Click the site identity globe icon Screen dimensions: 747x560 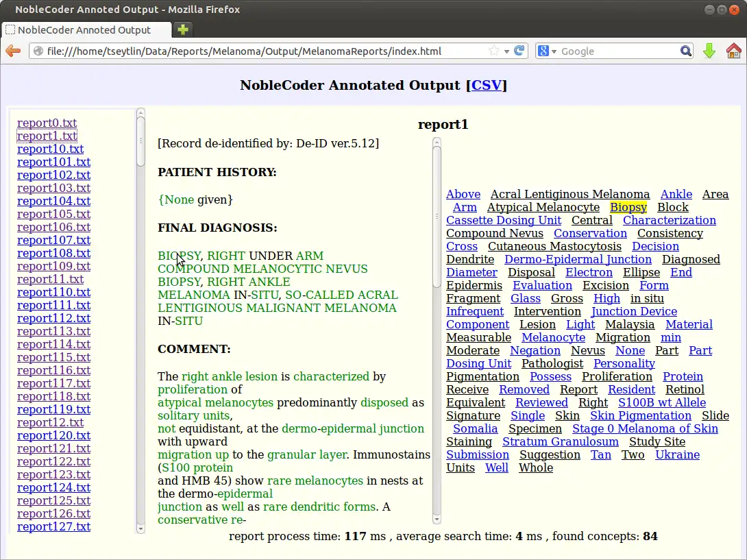tap(38, 51)
